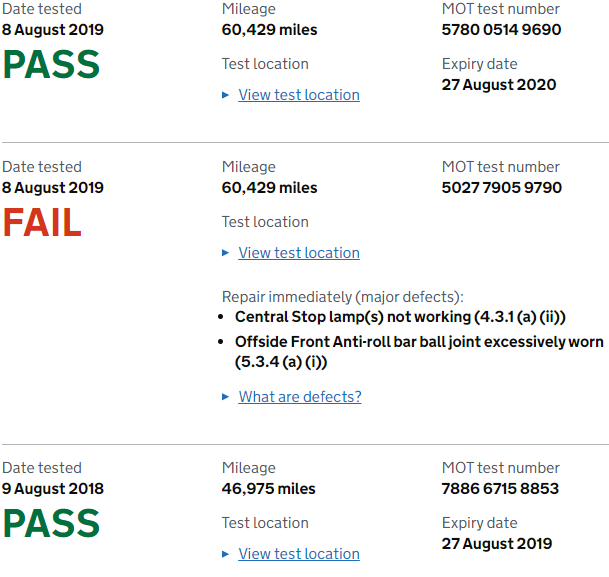Select MOT test number 7886 6715 8853
Screen dimensions: 609x577
[x=500, y=489]
